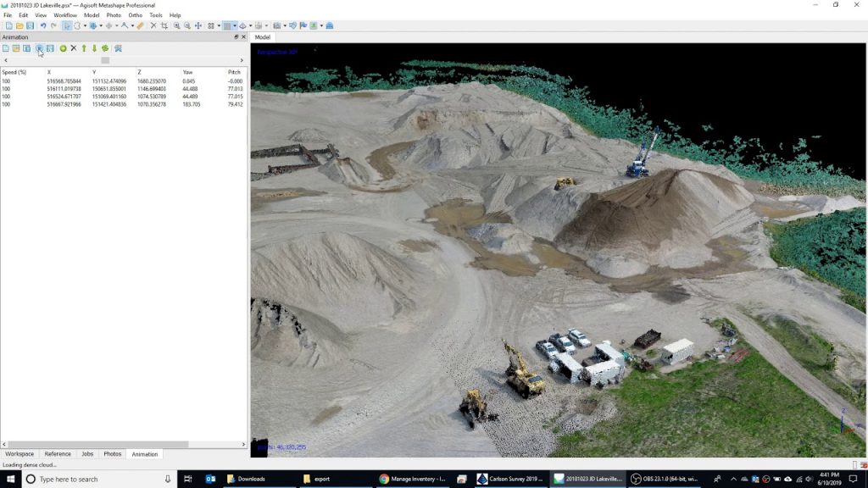Switch to the Photos tab
868x488 pixels.
point(111,453)
